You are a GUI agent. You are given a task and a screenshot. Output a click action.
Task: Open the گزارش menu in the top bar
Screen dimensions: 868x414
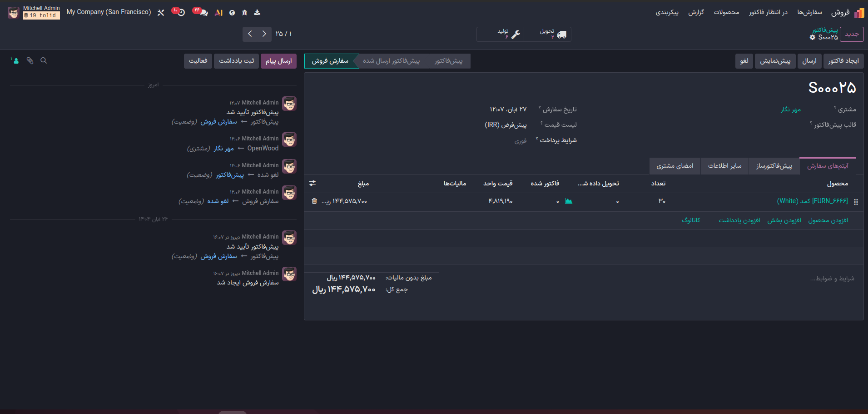(x=695, y=12)
